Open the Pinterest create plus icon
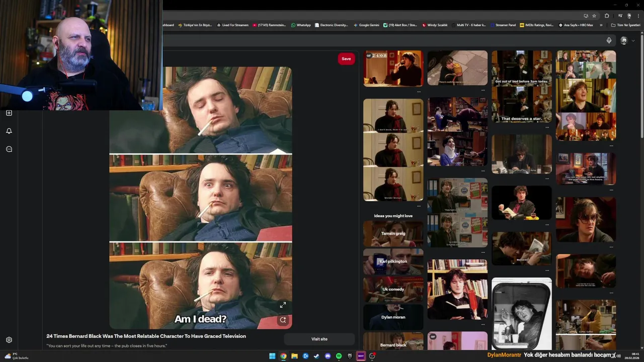This screenshot has width=644, height=362. coord(9,113)
